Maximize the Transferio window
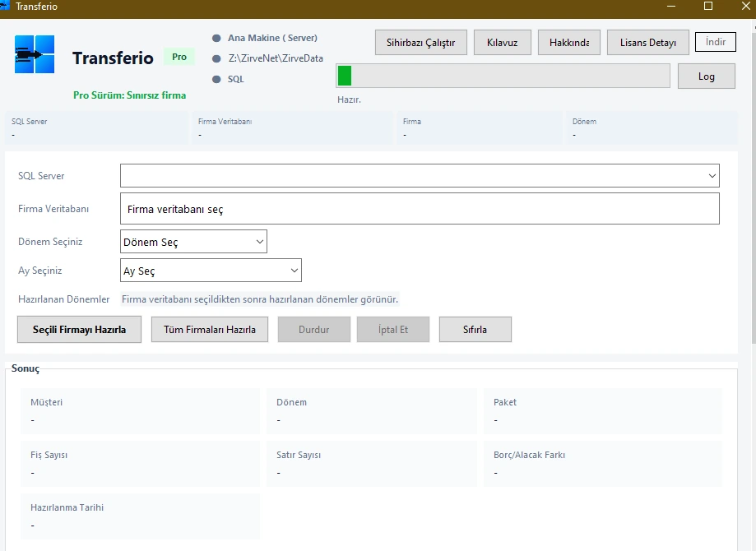The image size is (756, 551). point(708,6)
